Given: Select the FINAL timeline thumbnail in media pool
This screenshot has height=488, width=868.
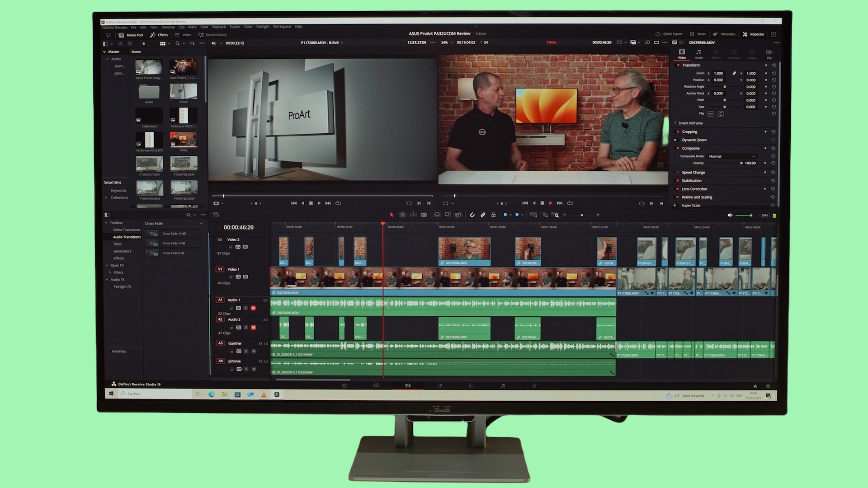Looking at the screenshot, I should pyautogui.click(x=184, y=140).
